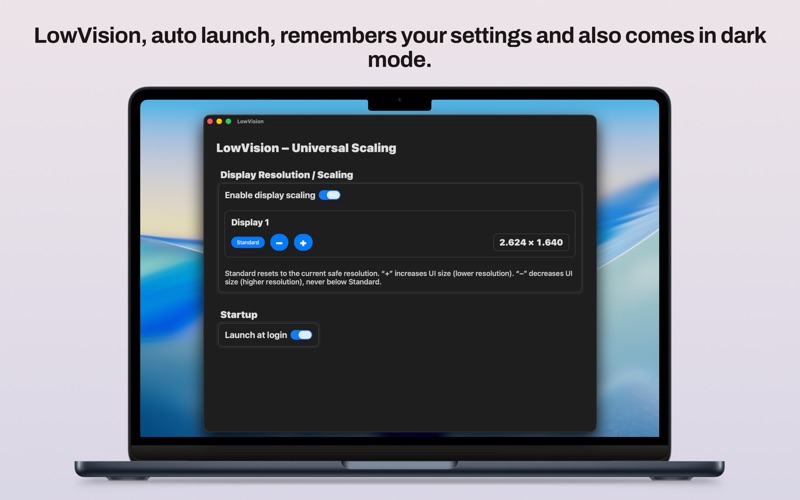The width and height of the screenshot is (800, 500).
Task: Decrease UI size with the minus button
Action: [x=279, y=242]
